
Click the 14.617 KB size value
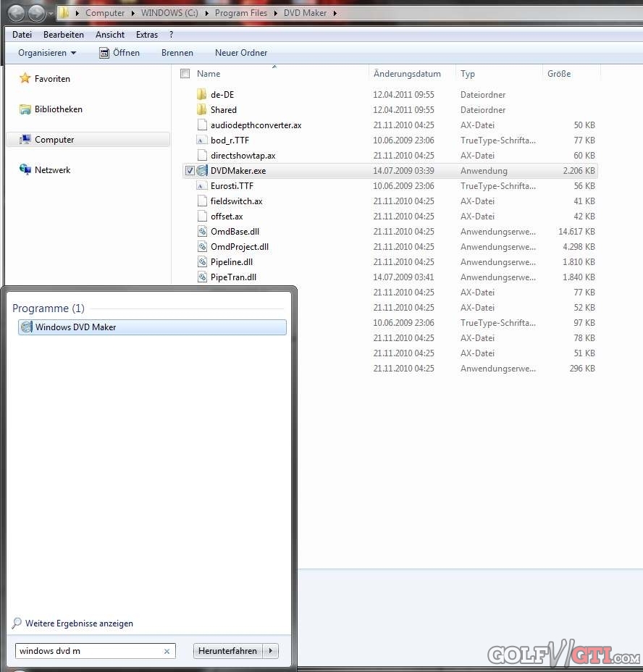(576, 232)
